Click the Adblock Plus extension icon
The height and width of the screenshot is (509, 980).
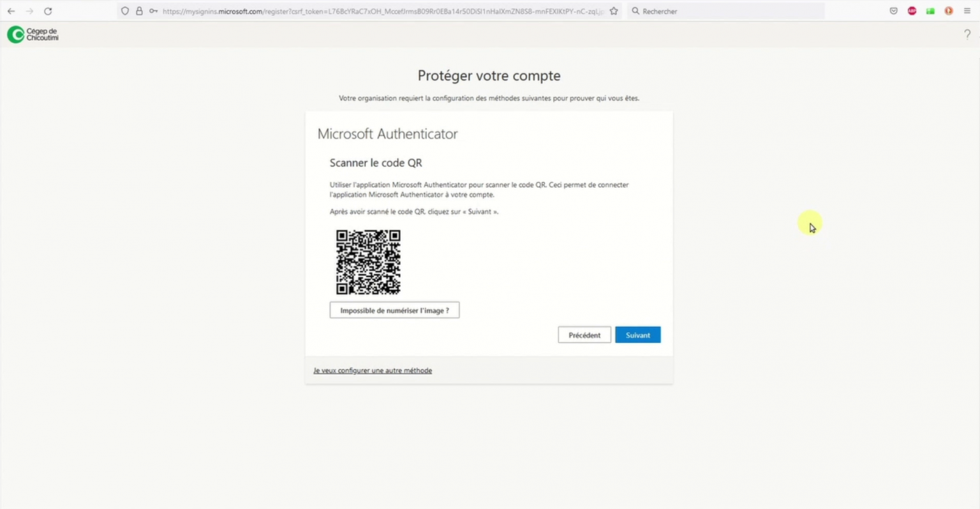coord(912,11)
